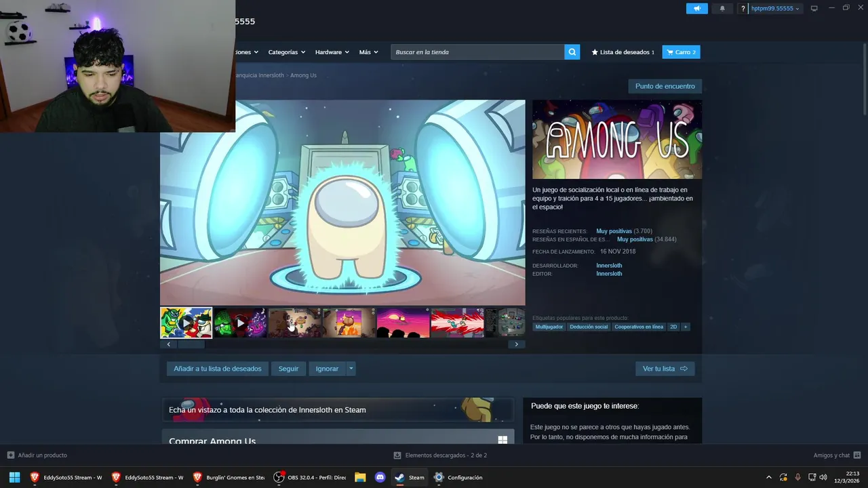Screen dimensions: 868x488
Task: Open volume speaker tray icon
Action: coord(823,477)
